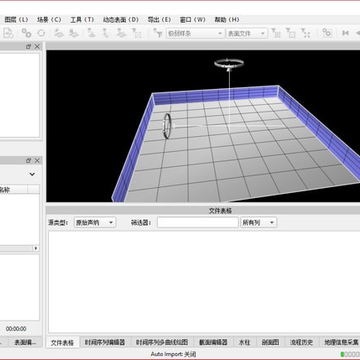Switch to the 剖面图 tab
This screenshot has width=360, height=360.
tap(270, 342)
